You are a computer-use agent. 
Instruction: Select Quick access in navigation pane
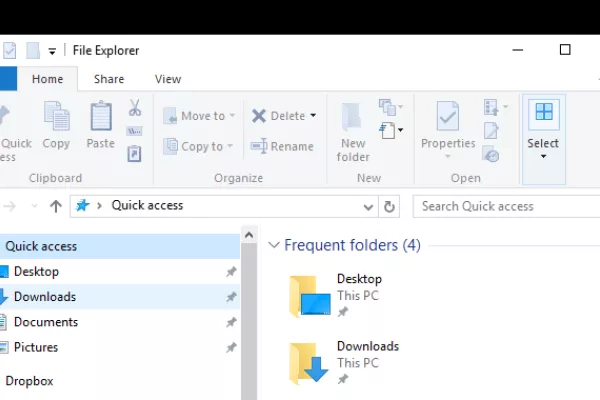tap(120, 246)
